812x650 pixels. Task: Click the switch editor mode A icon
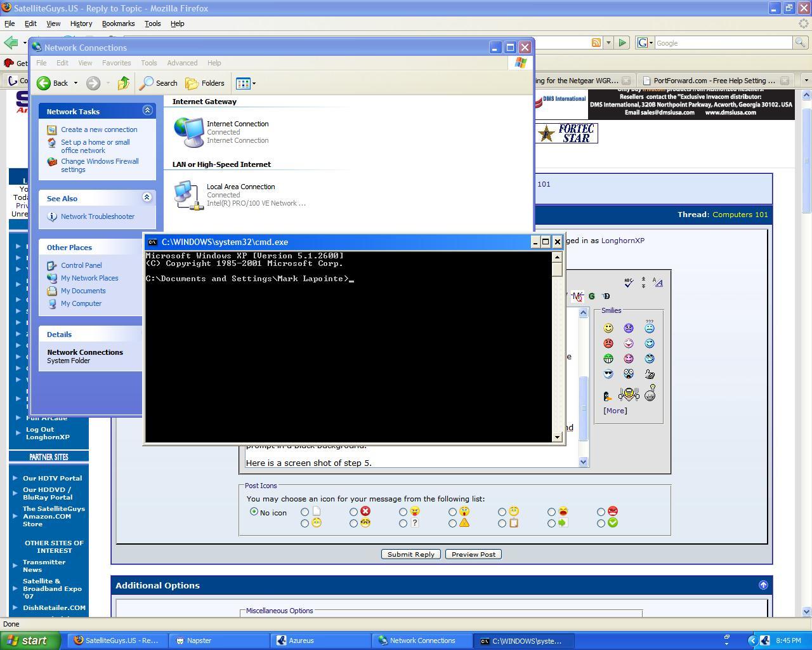tap(658, 282)
